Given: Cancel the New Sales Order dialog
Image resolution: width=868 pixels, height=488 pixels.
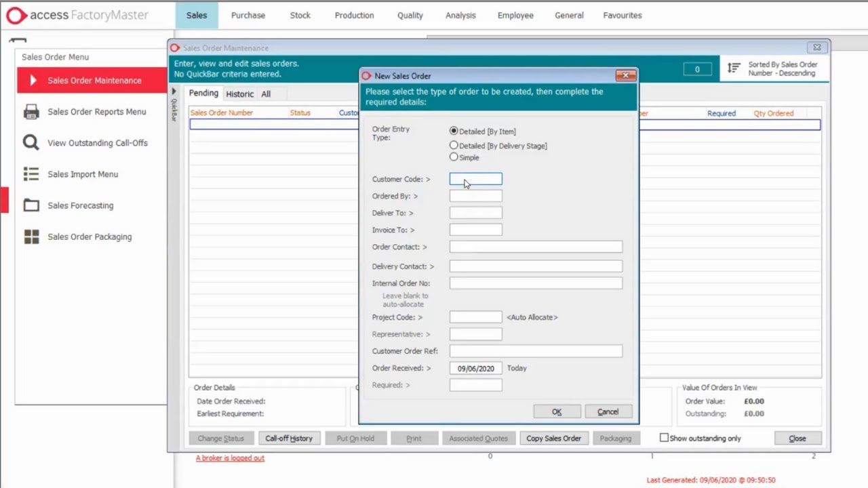Looking at the screenshot, I should pos(608,411).
